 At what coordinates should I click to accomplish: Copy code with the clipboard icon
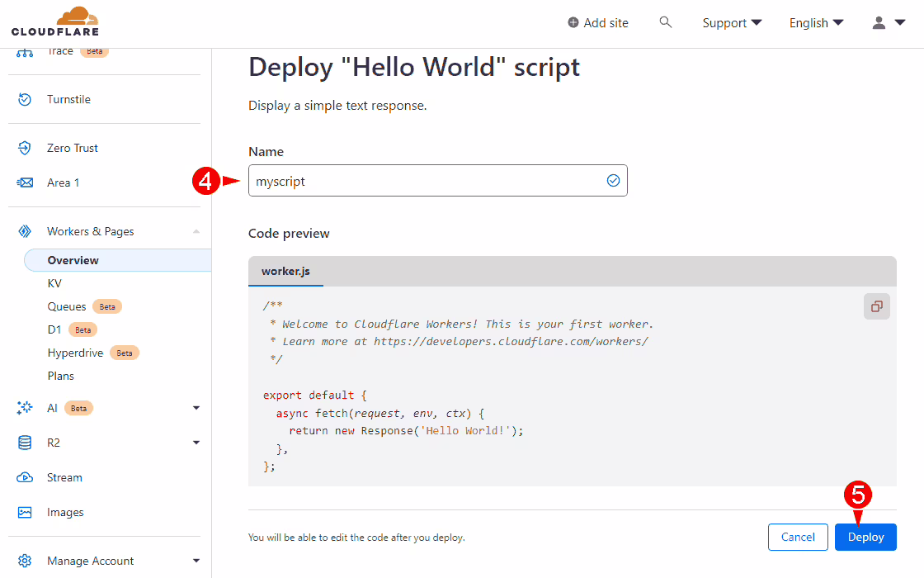coord(876,306)
